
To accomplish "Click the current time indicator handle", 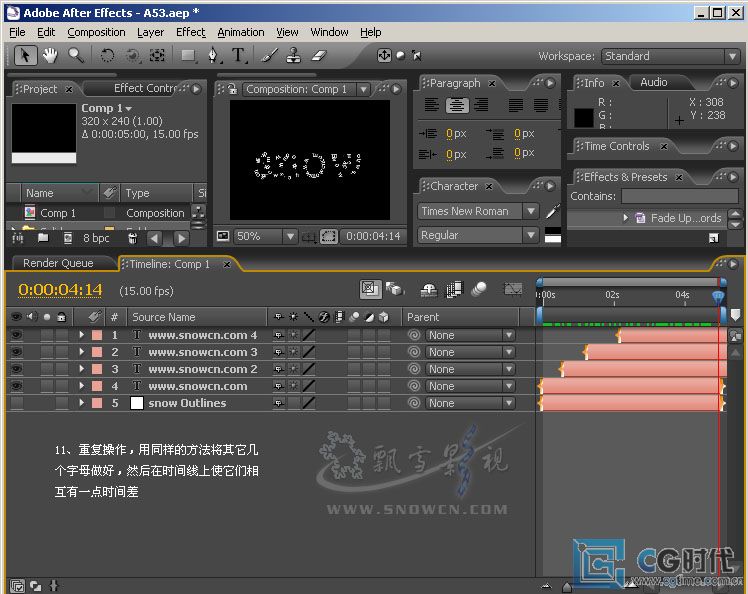I will click(718, 297).
